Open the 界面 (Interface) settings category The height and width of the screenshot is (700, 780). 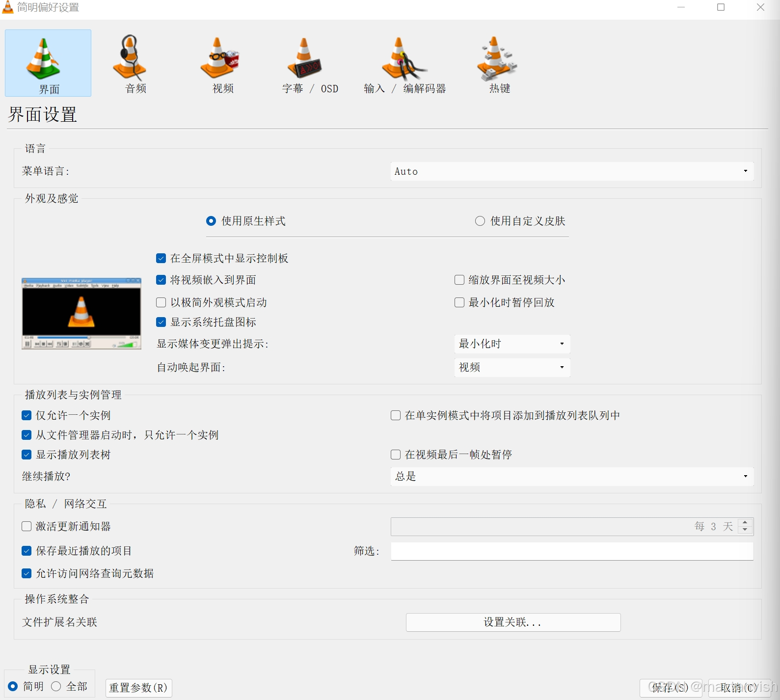click(48, 63)
